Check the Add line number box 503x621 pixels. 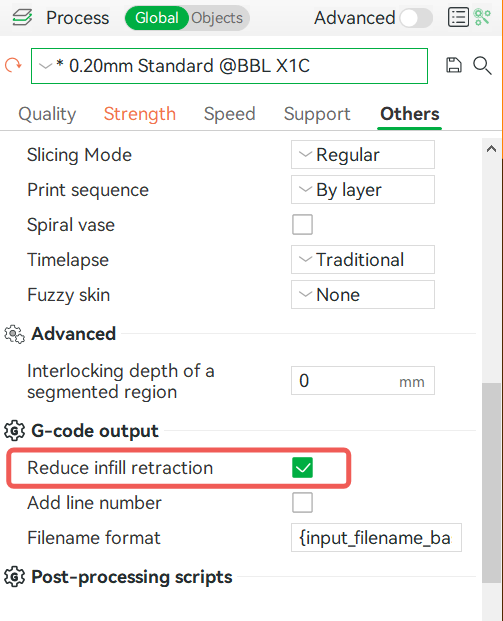pos(302,503)
